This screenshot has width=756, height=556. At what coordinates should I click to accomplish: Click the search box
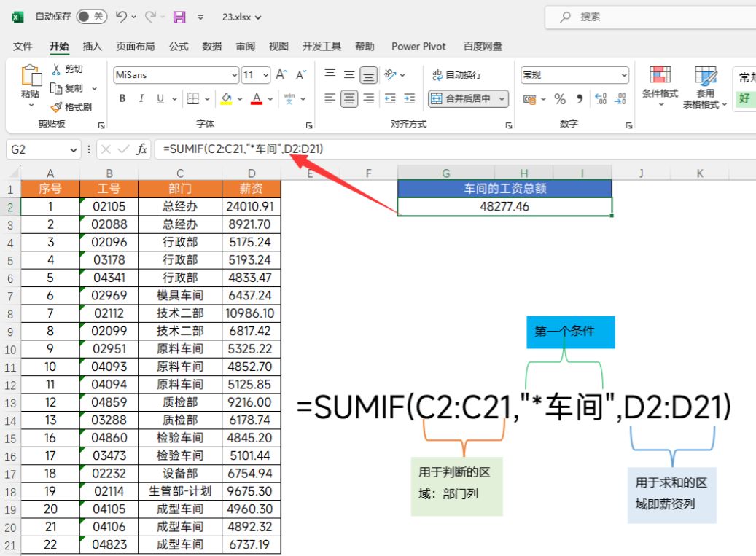coord(650,17)
